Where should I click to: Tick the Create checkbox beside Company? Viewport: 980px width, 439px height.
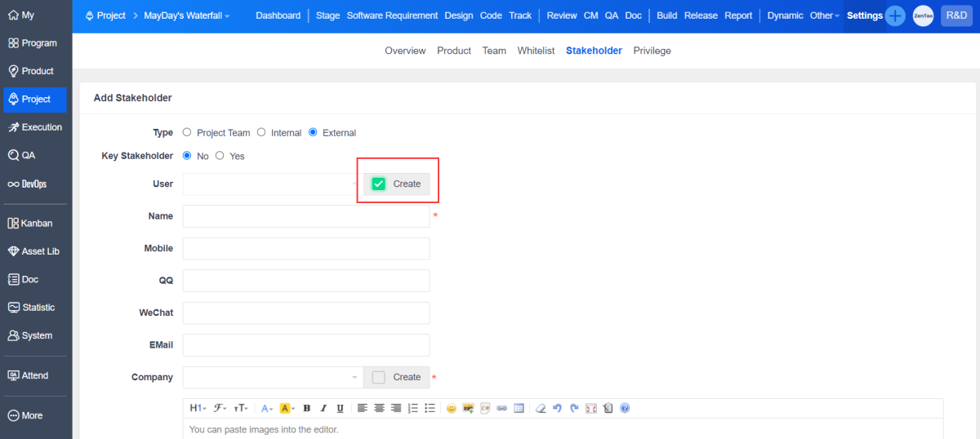(378, 377)
